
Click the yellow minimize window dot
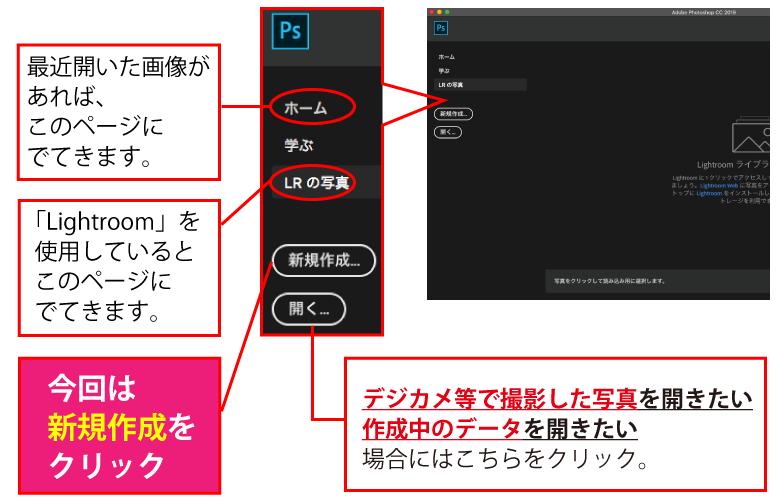pyautogui.click(x=439, y=12)
